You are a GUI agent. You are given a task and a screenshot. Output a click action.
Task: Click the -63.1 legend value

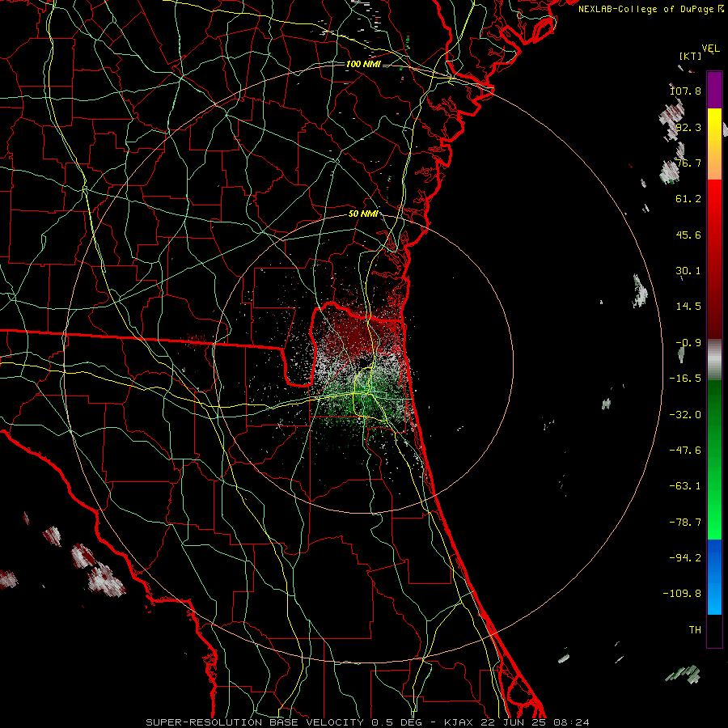(685, 486)
